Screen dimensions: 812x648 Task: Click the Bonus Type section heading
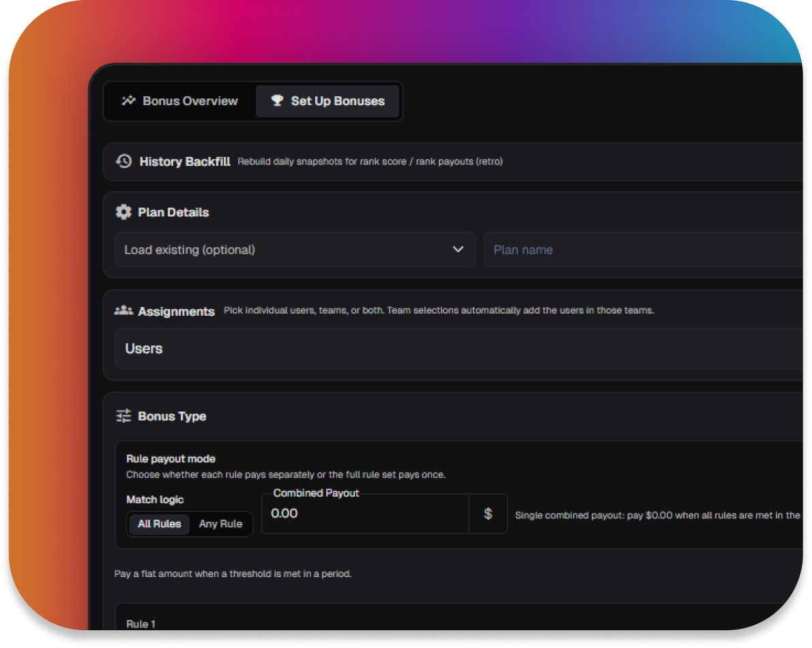172,416
